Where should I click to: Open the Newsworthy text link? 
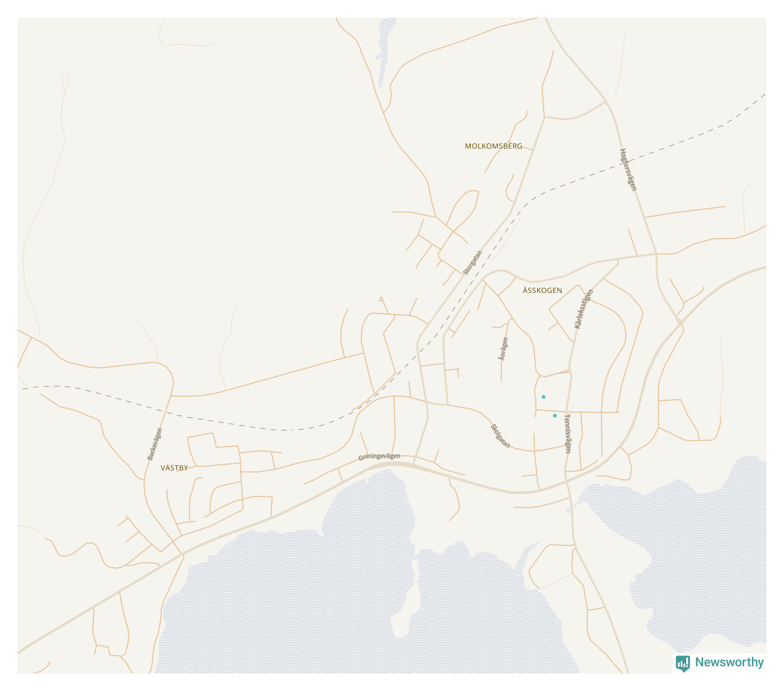pyautogui.click(x=729, y=662)
